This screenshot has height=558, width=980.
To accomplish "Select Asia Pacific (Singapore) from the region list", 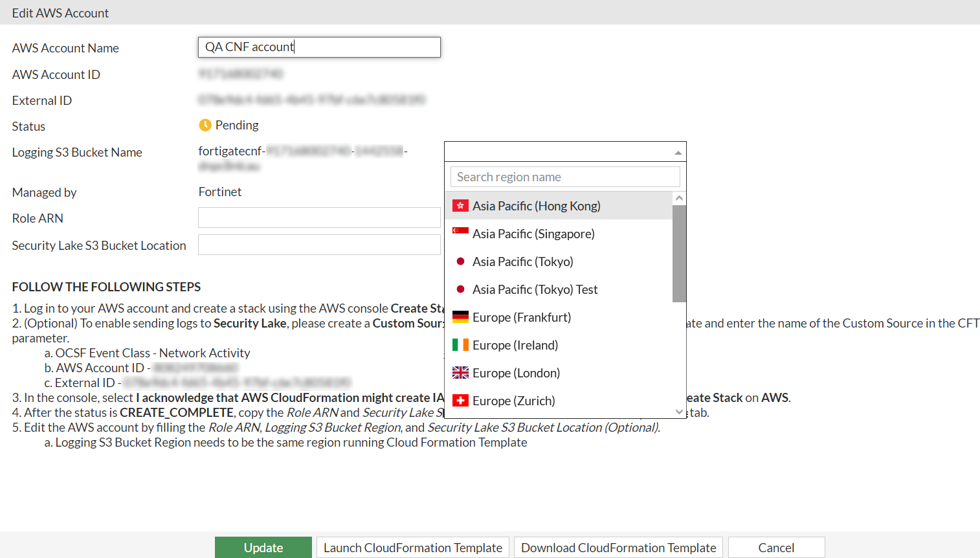I will pyautogui.click(x=533, y=233).
